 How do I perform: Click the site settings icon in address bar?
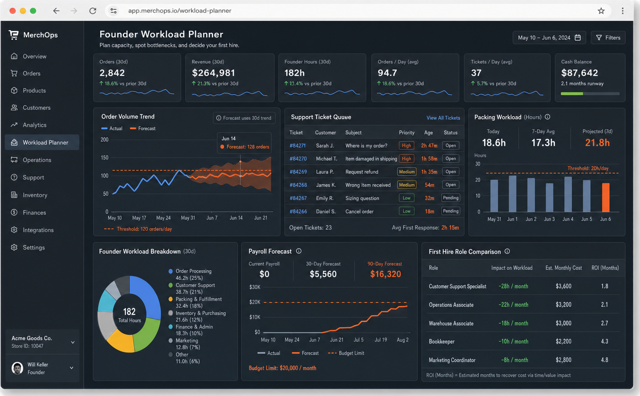(x=113, y=11)
